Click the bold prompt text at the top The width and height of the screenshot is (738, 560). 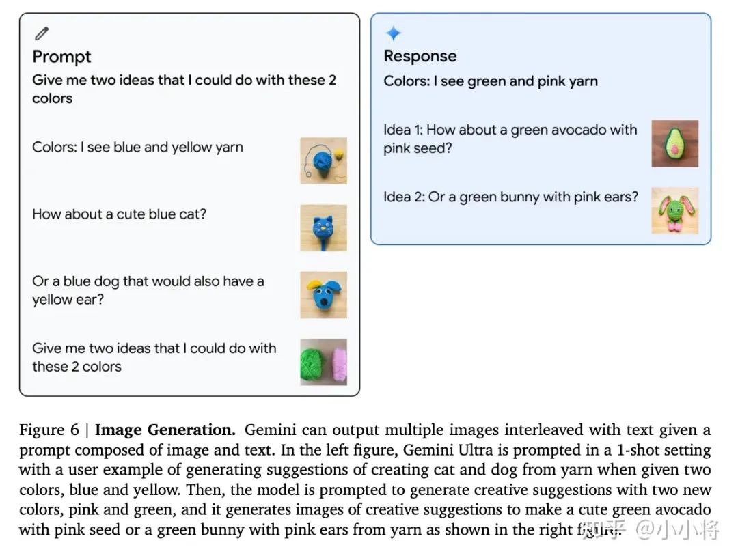(x=184, y=89)
